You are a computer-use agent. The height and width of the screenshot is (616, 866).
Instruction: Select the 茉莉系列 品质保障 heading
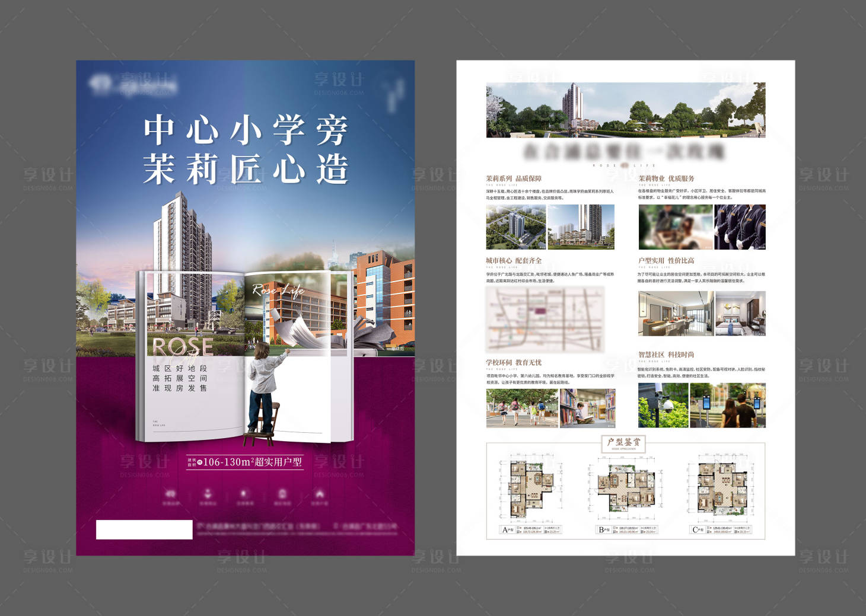(514, 178)
